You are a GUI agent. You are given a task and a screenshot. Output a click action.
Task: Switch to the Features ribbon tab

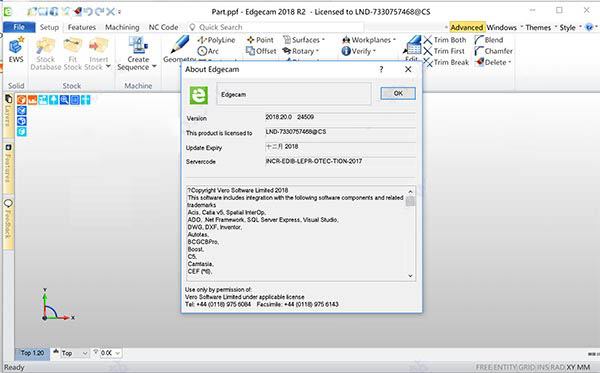coord(82,27)
